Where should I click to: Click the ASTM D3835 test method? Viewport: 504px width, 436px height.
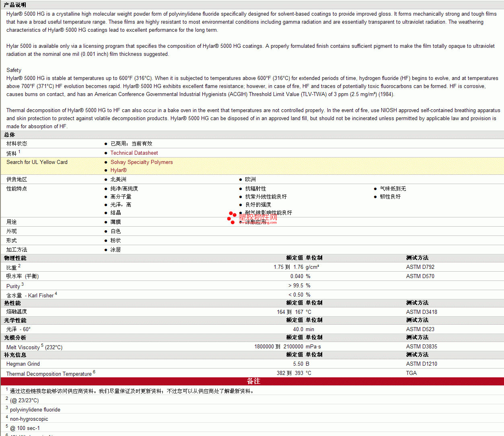(422, 346)
